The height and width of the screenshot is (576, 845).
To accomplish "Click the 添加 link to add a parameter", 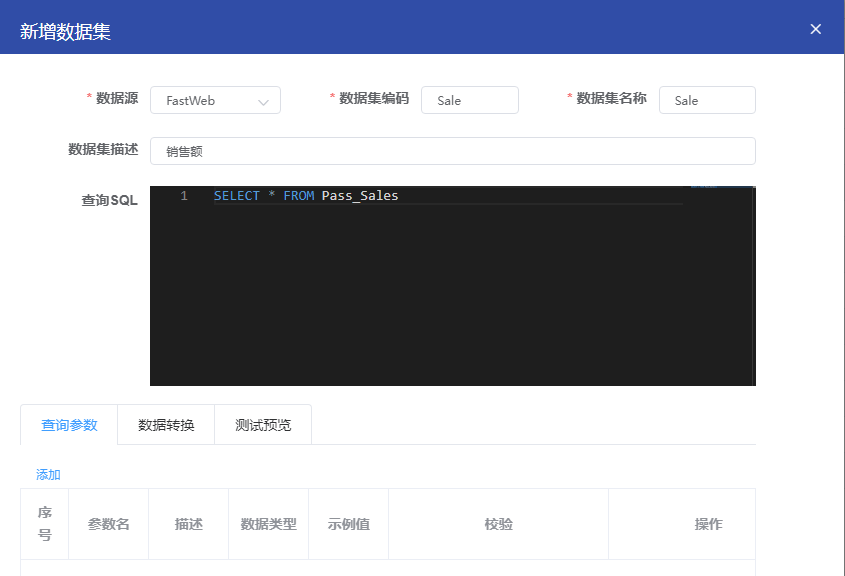I will 48,475.
